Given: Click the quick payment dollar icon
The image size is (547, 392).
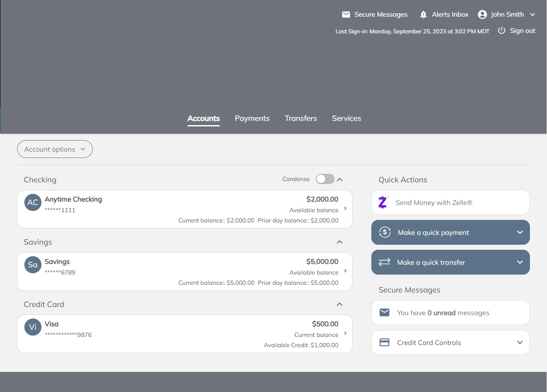Looking at the screenshot, I should pos(385,232).
